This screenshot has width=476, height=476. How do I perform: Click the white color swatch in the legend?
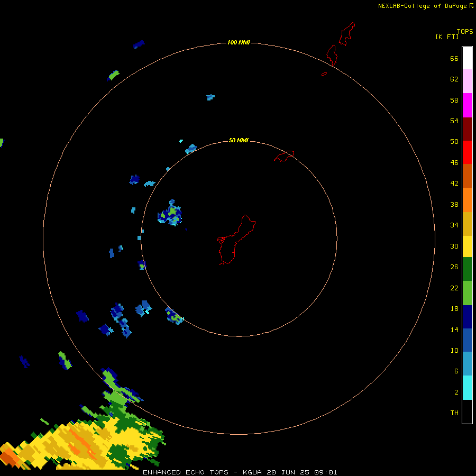pos(467,58)
